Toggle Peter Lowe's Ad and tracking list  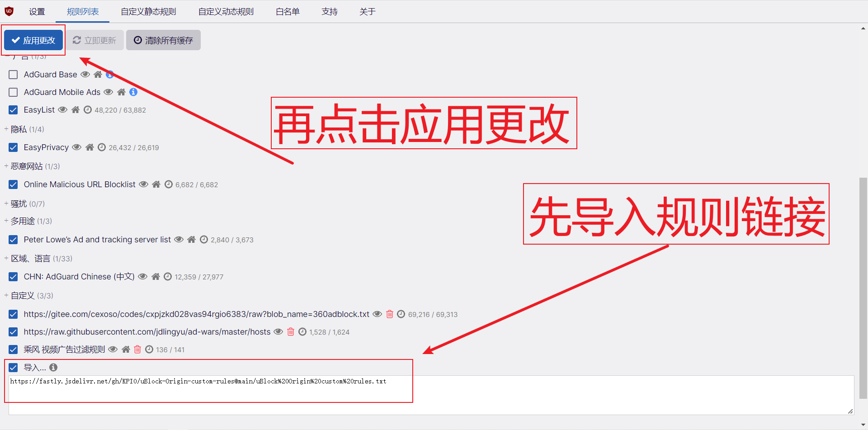[x=13, y=240]
